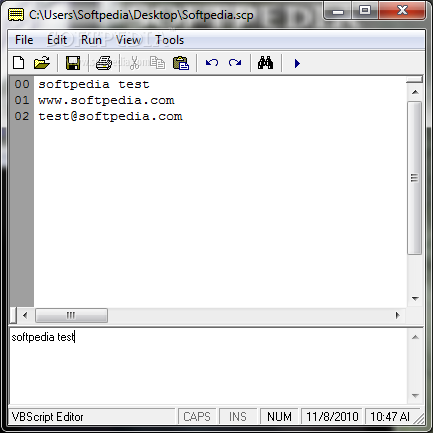Save the script with floppy icon
The width and height of the screenshot is (433, 433).
[x=73, y=63]
